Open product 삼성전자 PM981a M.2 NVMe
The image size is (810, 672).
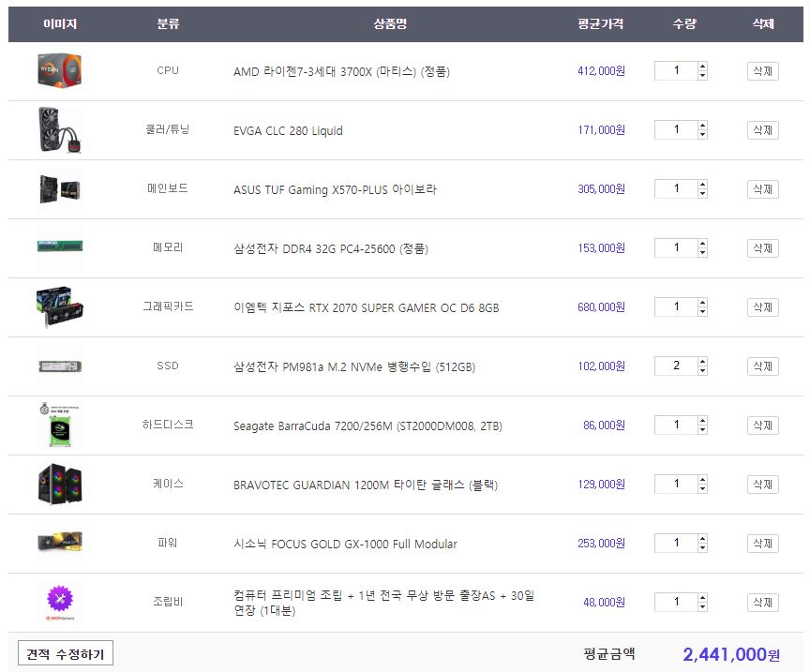click(x=353, y=366)
